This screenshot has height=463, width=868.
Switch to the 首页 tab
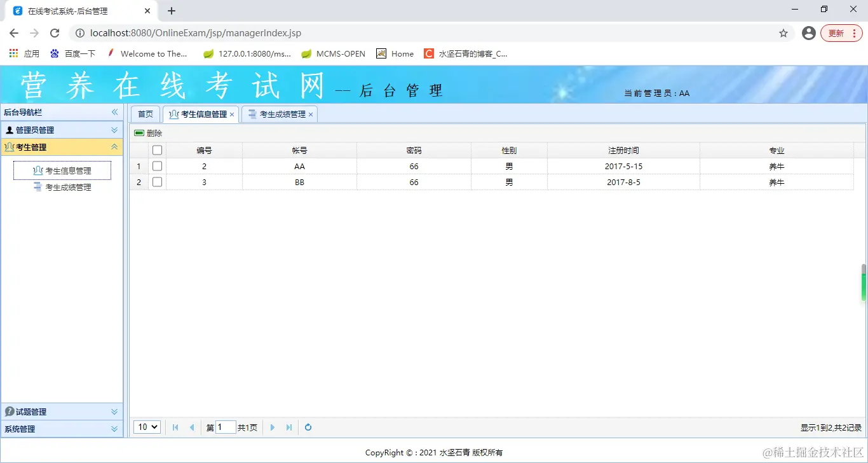(145, 114)
